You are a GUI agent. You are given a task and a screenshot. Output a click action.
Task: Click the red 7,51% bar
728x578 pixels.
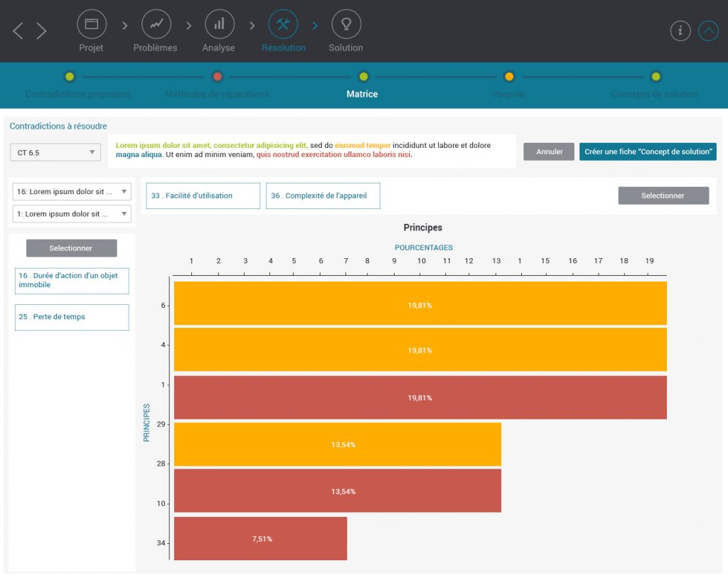[x=260, y=538]
